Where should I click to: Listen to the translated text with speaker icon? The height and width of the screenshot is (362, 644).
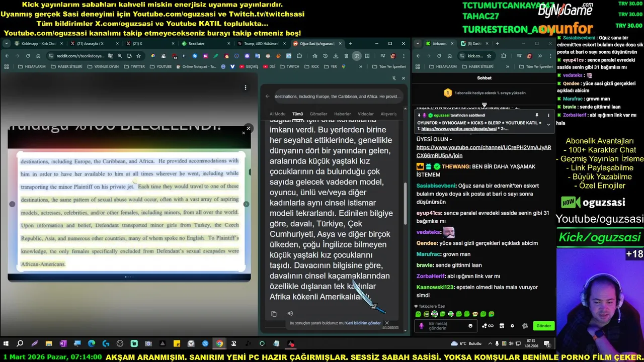click(x=290, y=314)
